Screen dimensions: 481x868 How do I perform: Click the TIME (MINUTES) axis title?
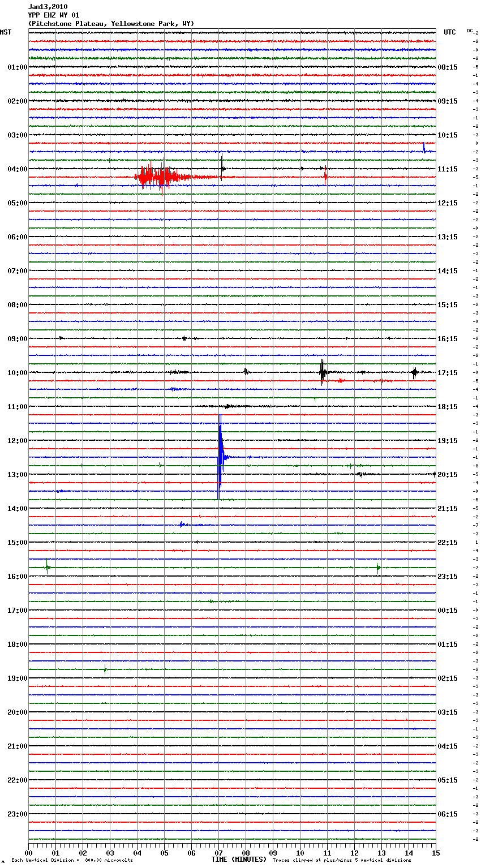[x=238, y=860]
